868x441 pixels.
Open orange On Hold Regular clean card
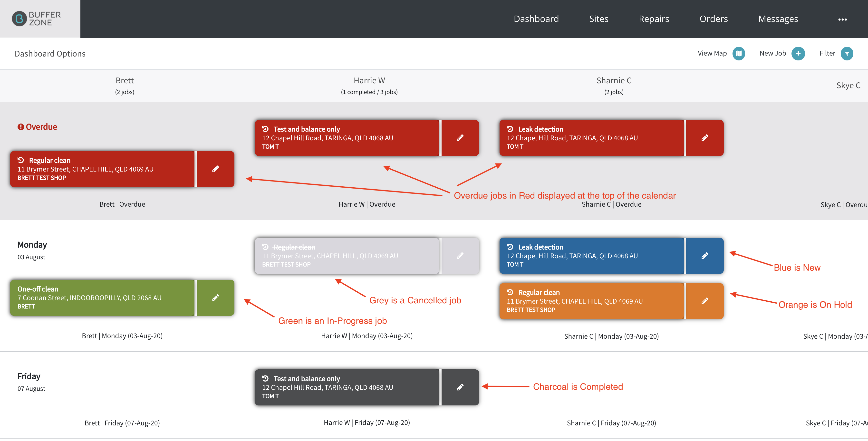point(591,301)
